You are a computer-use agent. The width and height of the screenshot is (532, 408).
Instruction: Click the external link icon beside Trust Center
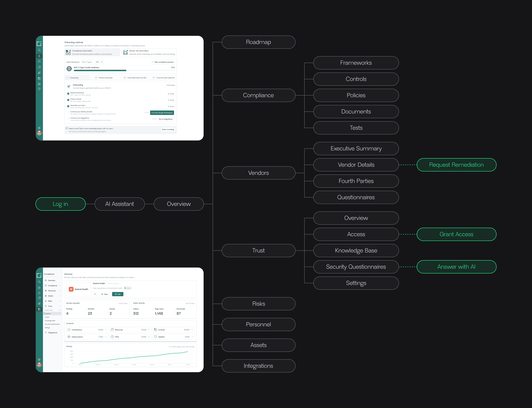point(60,310)
